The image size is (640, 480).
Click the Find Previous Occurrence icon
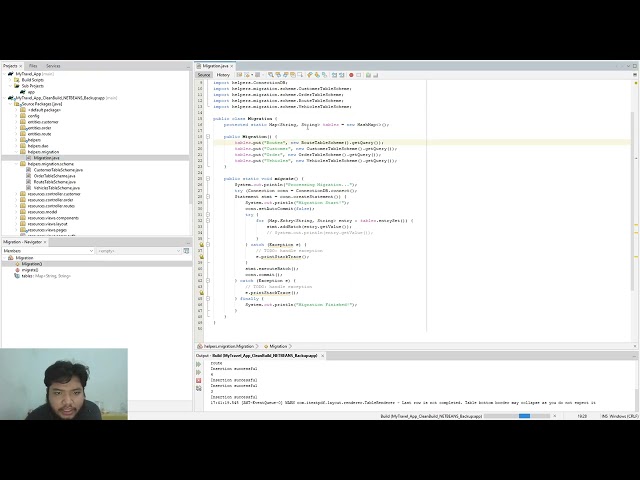point(278,75)
